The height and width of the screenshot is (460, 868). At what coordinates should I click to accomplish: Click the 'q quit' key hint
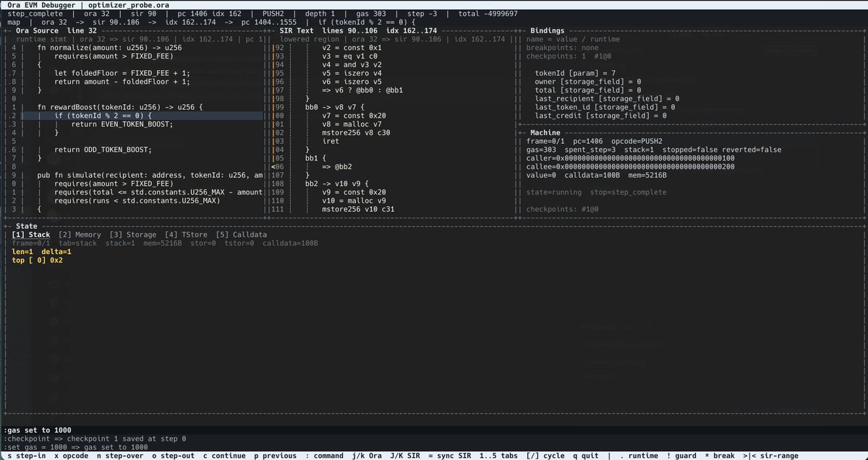[x=586, y=456]
